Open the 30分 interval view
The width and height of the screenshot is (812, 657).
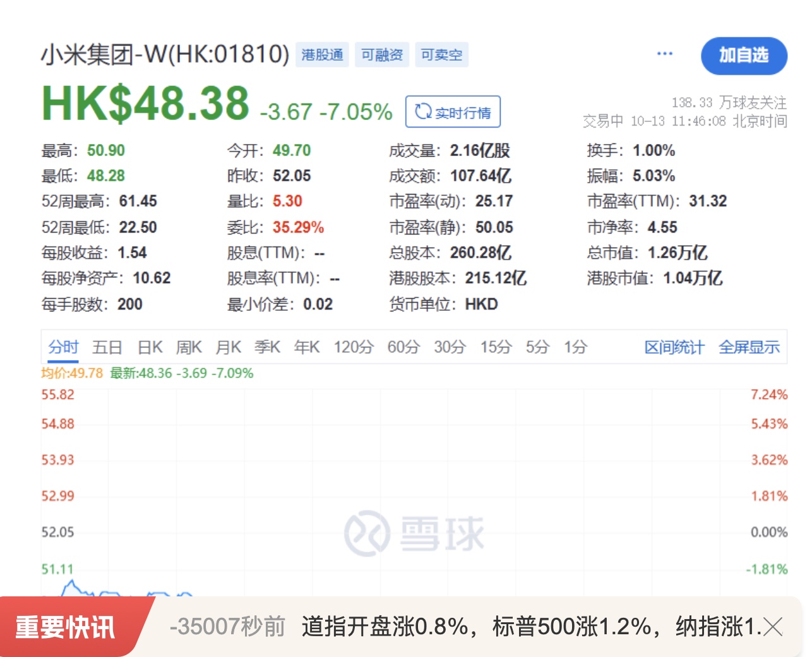click(450, 347)
